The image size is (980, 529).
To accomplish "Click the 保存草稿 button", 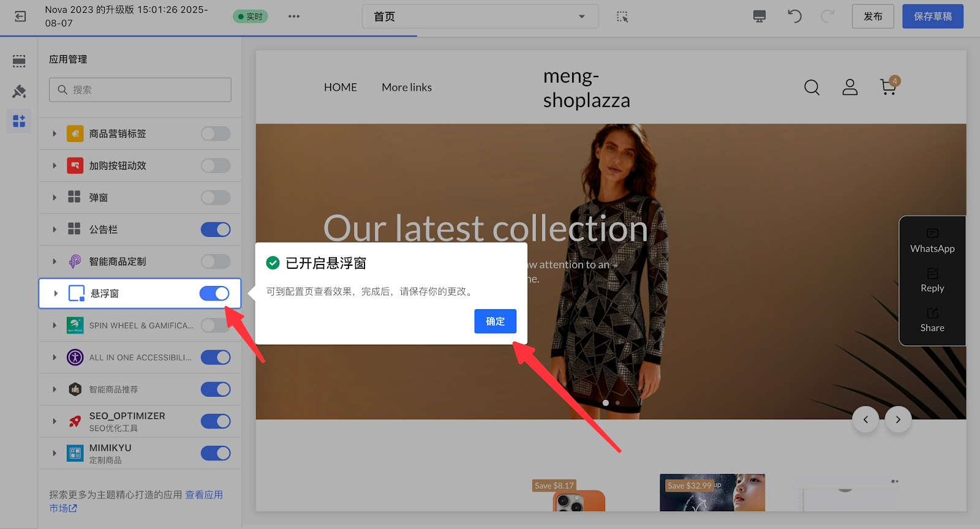I will point(932,17).
